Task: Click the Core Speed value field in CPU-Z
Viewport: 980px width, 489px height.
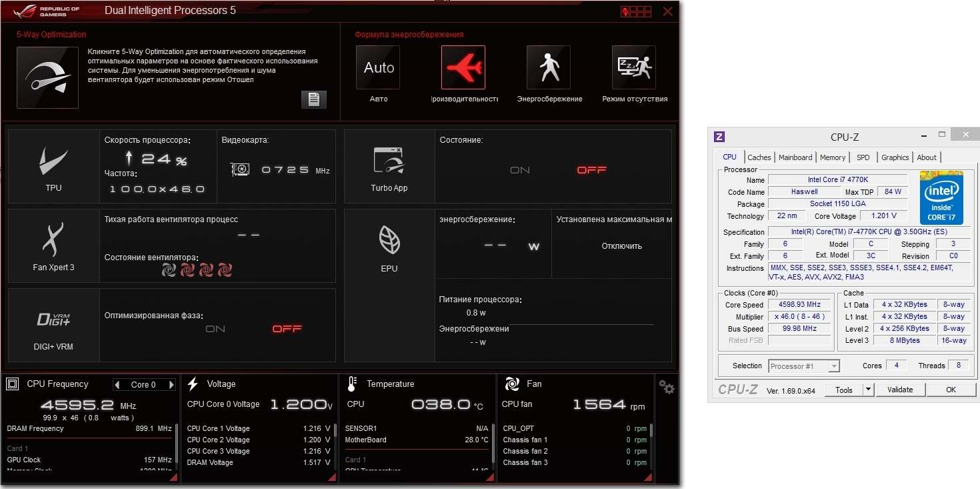Action: [x=801, y=305]
